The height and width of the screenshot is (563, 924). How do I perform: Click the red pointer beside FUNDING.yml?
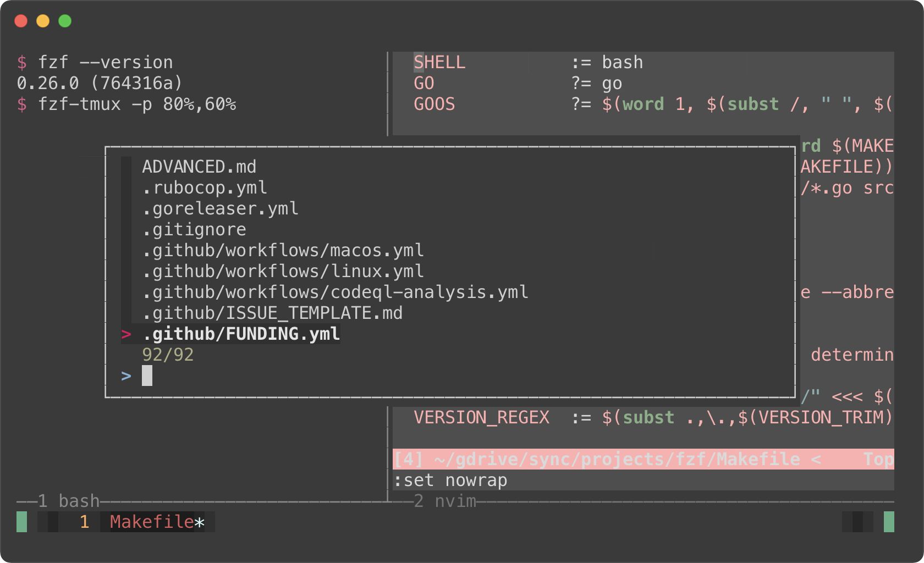coord(126,334)
